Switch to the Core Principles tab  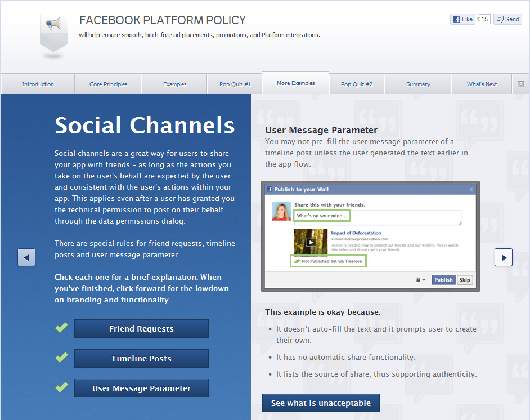pos(108,84)
